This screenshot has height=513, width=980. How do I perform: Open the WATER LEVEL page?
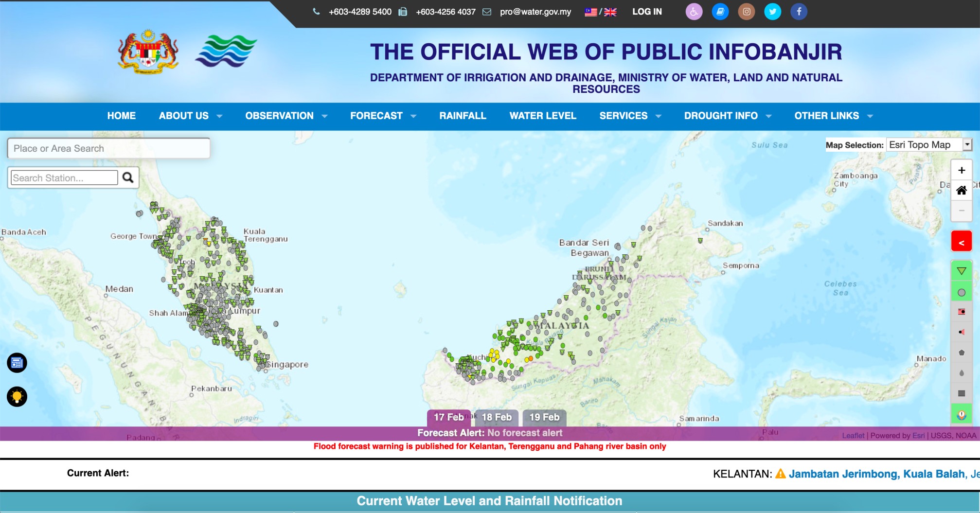click(x=543, y=116)
